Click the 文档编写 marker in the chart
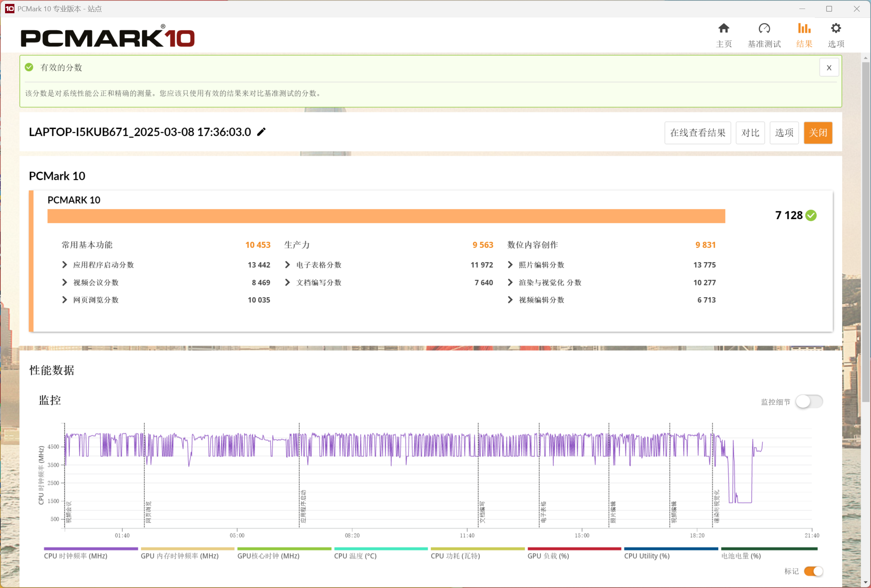The width and height of the screenshot is (871, 588). pyautogui.click(x=482, y=512)
